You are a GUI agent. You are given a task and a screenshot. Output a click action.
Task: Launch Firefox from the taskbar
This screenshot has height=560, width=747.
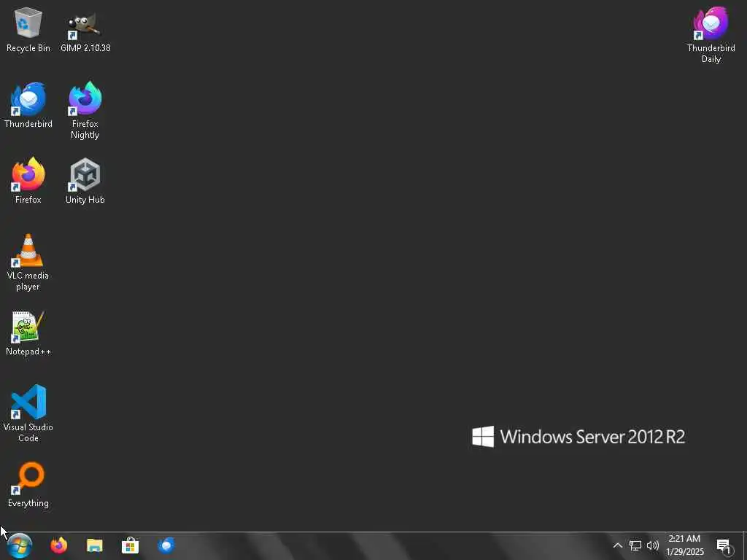(59, 545)
